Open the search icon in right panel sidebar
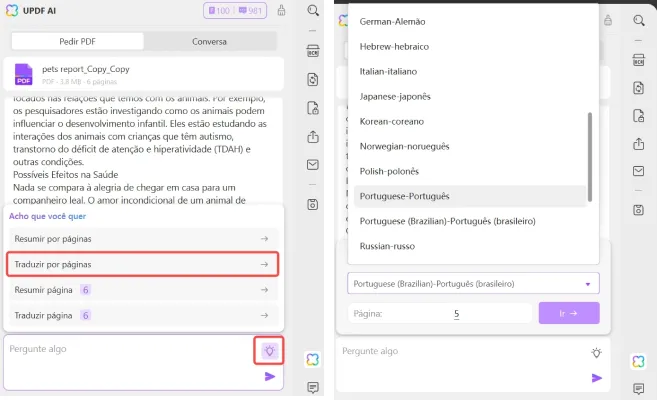657x400 pixels. click(x=639, y=20)
